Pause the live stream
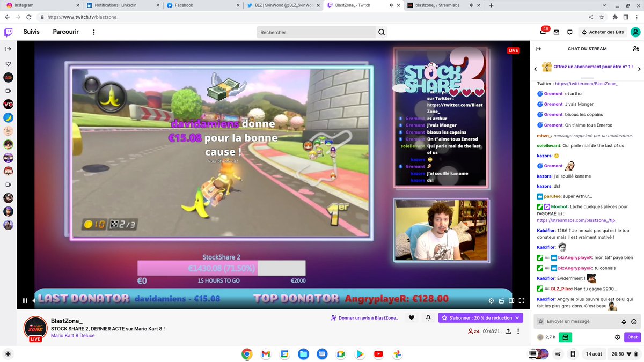 point(25,301)
